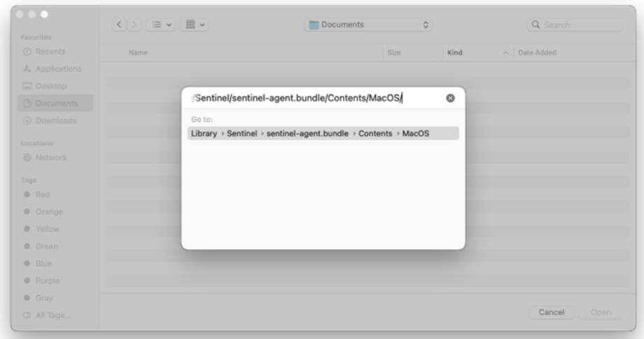Clear the Go to path field

[x=450, y=98]
